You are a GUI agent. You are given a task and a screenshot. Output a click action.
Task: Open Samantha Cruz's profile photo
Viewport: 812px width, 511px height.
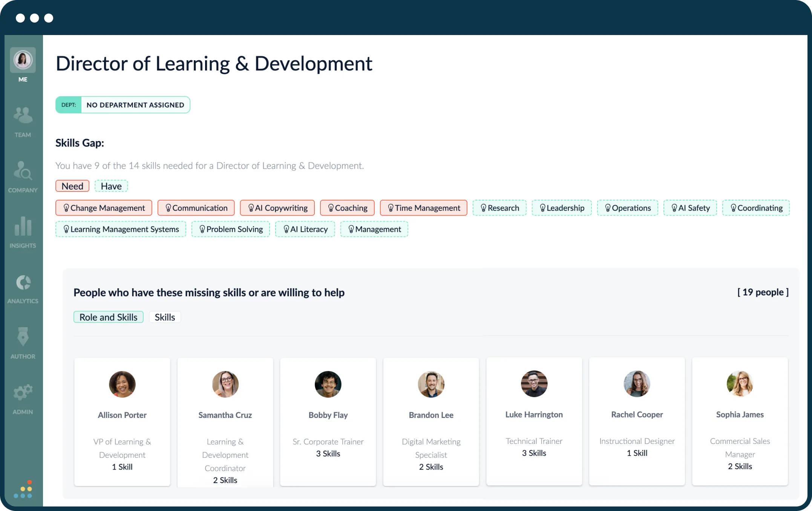tap(225, 384)
